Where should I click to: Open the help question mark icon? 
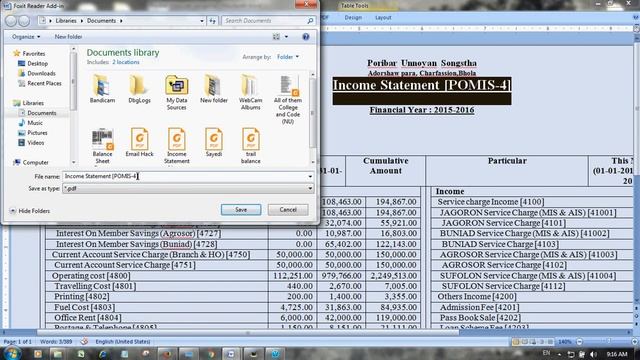point(306,37)
